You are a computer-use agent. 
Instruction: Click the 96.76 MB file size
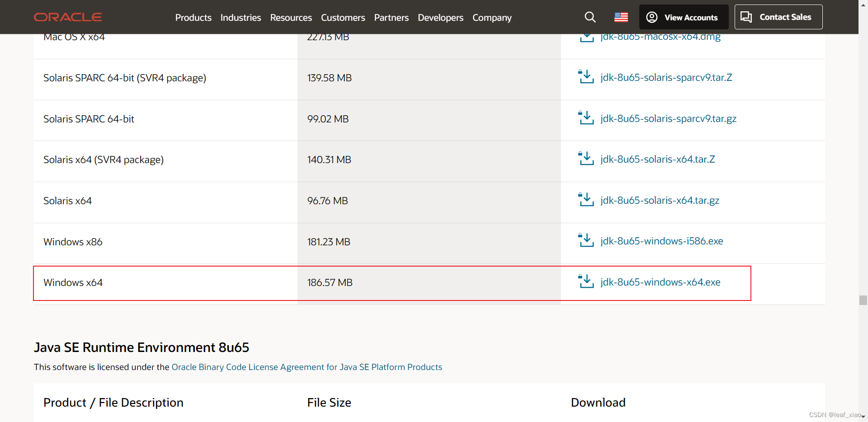point(327,201)
